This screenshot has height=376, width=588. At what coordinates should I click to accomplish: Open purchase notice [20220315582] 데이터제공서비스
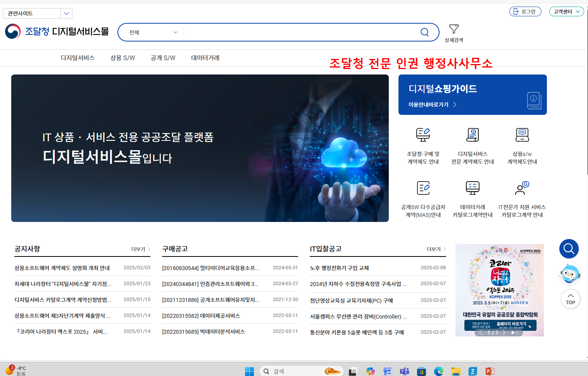coord(201,316)
